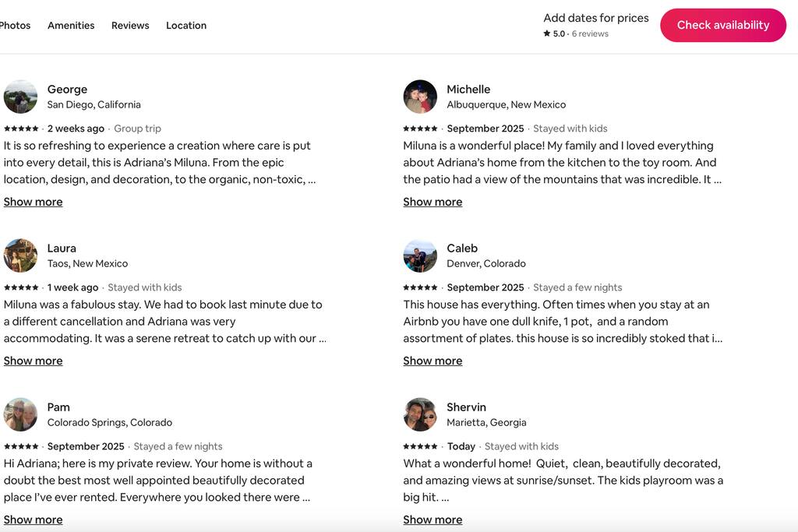798x532 pixels.
Task: Jump to the Reviews tab
Action: (130, 26)
